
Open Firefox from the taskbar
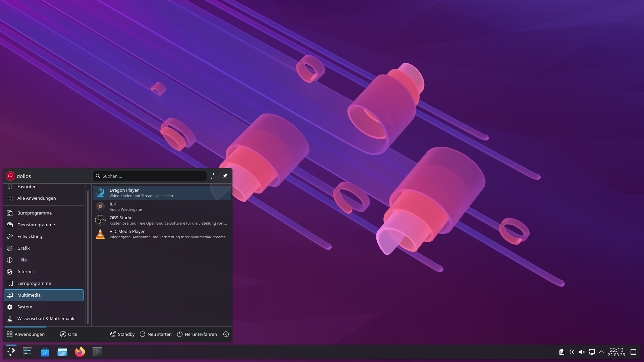tap(80, 352)
